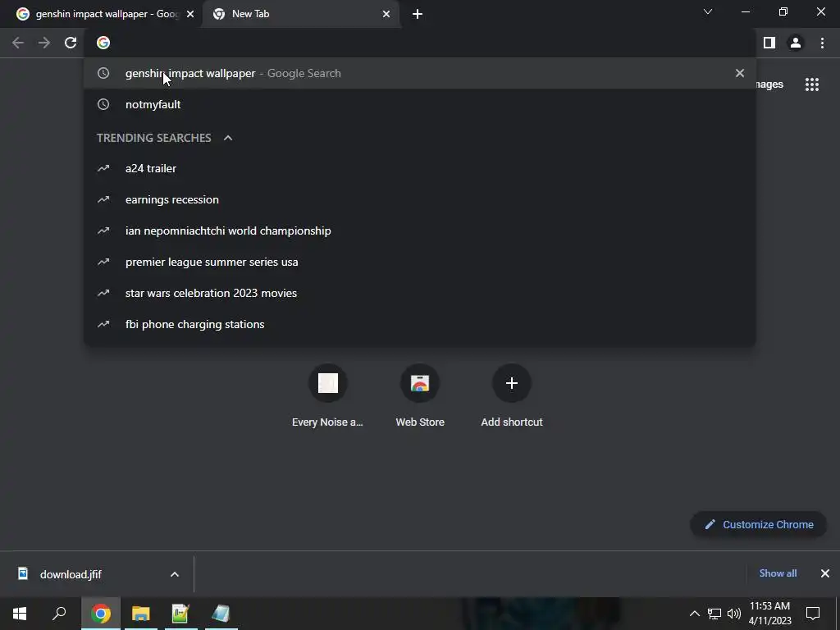Select premier league summer series usa

pyautogui.click(x=420, y=262)
